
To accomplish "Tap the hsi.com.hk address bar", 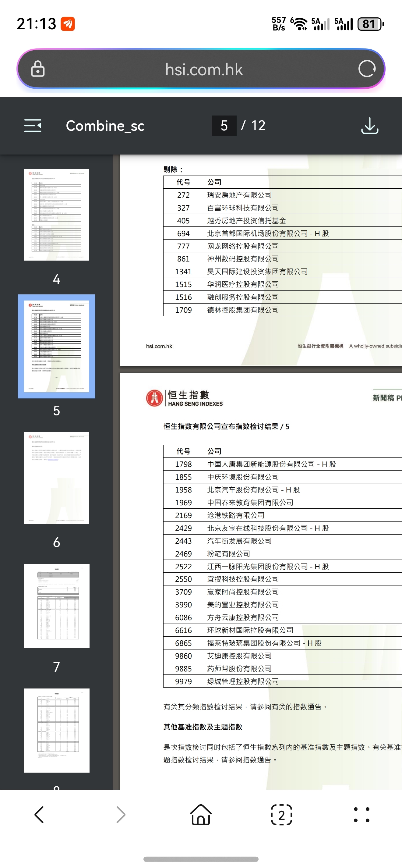I will click(x=201, y=69).
